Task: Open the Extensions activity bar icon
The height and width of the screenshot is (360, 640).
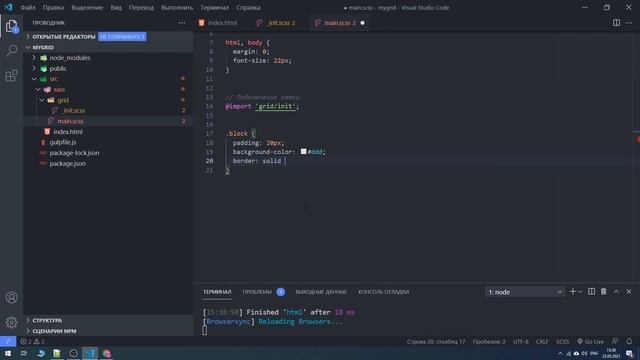Action: (x=11, y=76)
